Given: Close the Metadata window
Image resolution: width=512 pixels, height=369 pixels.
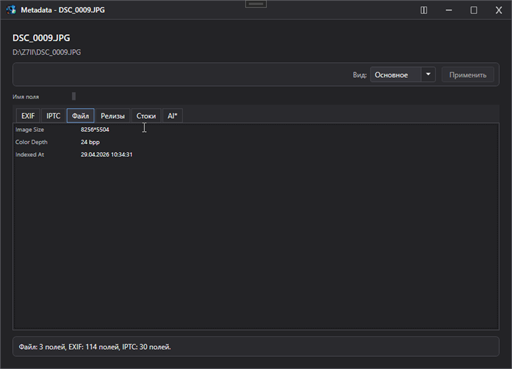Looking at the screenshot, I should [499, 10].
